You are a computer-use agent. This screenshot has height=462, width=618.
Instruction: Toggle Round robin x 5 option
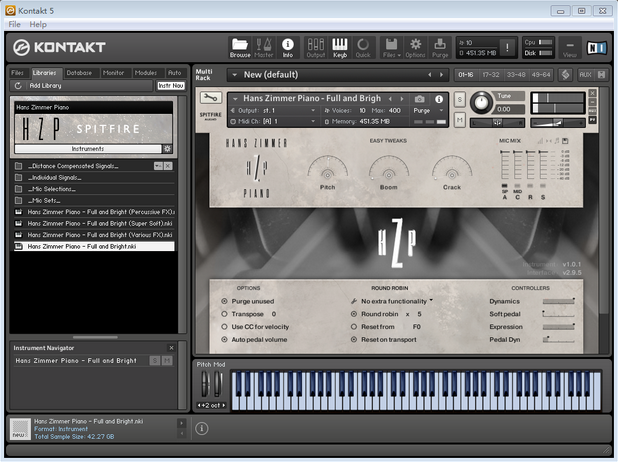coord(354,314)
